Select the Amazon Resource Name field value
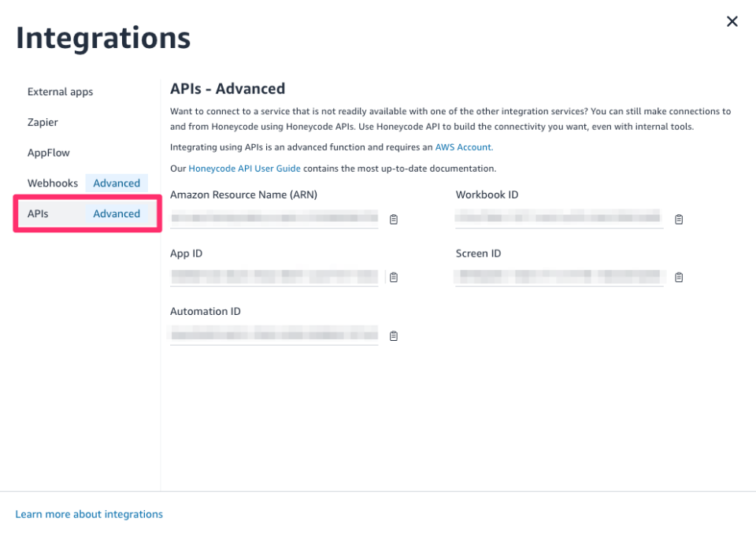The height and width of the screenshot is (533, 756). [274, 218]
